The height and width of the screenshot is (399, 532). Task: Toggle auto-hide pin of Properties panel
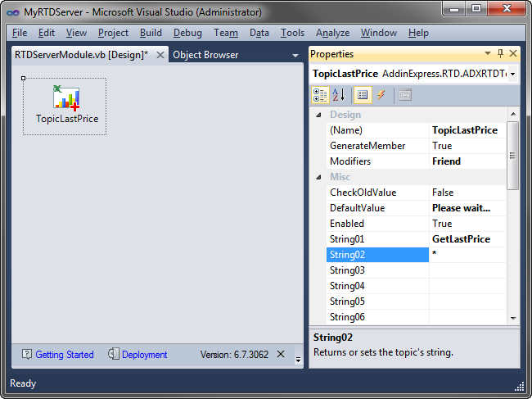pyautogui.click(x=500, y=53)
